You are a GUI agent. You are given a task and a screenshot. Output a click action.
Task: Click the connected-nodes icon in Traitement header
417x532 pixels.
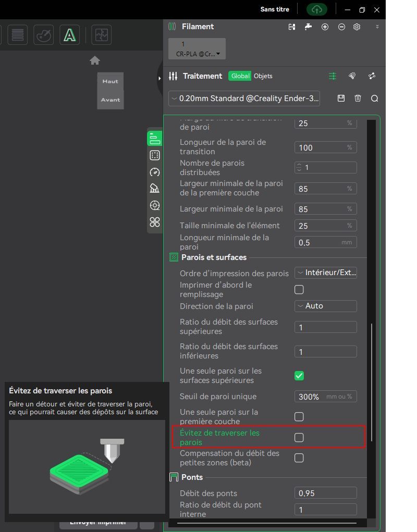tap(372, 76)
